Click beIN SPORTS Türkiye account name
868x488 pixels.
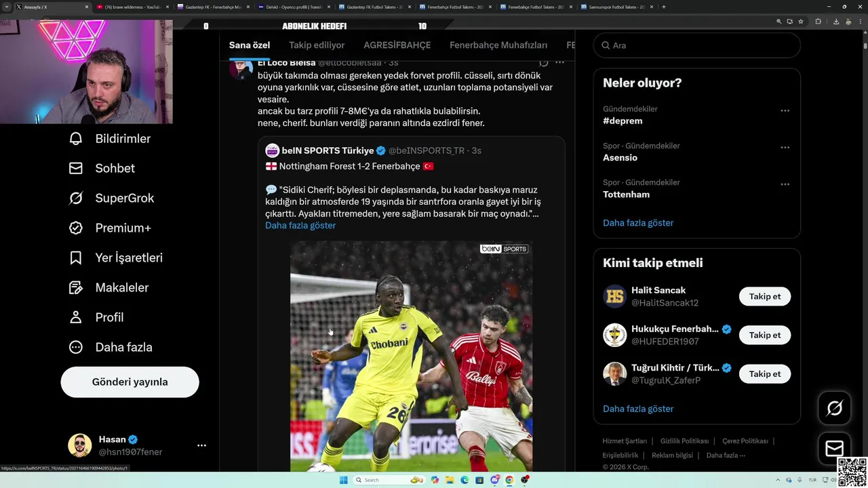click(x=328, y=150)
